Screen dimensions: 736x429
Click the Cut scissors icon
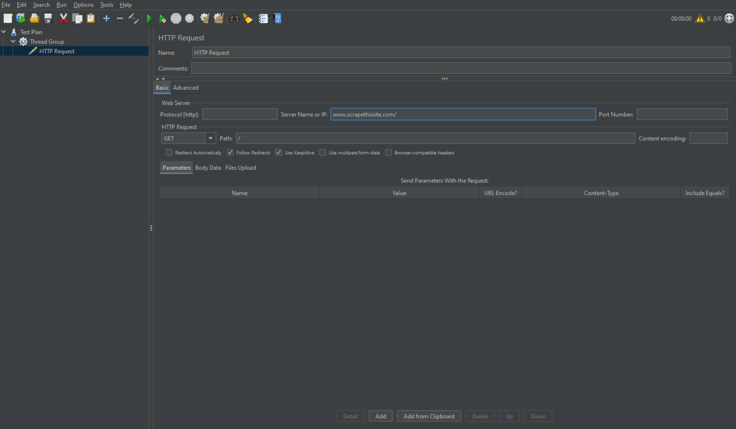coord(63,18)
